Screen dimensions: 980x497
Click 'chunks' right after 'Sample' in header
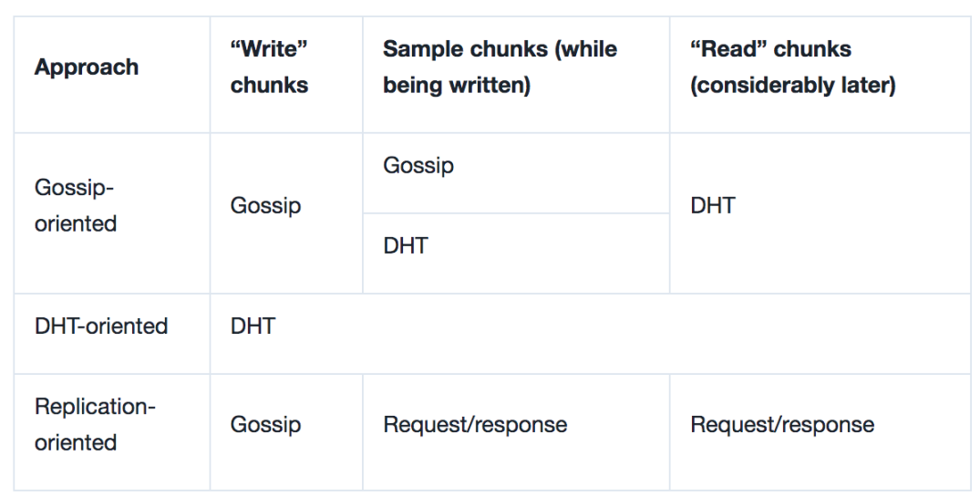[x=510, y=49]
